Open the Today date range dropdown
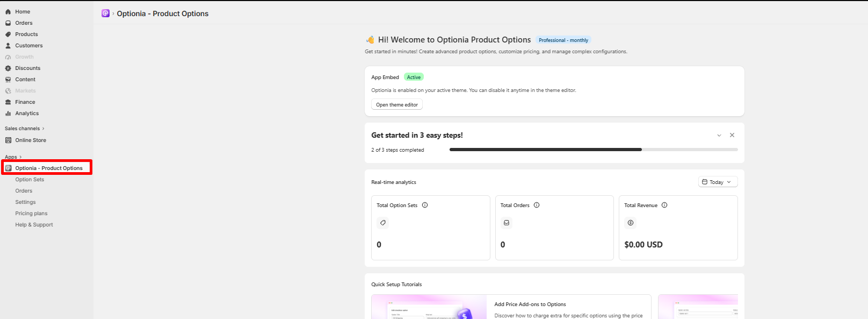Viewport: 868px width, 319px height. (x=718, y=182)
